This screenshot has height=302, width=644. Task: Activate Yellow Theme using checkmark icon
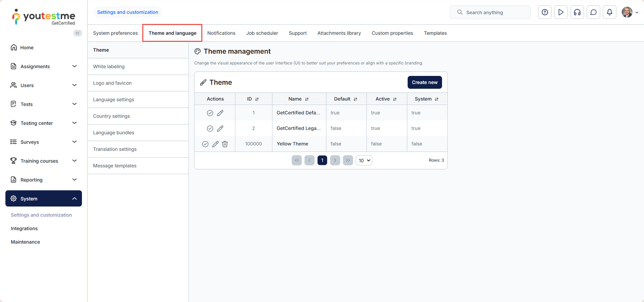[x=205, y=144]
